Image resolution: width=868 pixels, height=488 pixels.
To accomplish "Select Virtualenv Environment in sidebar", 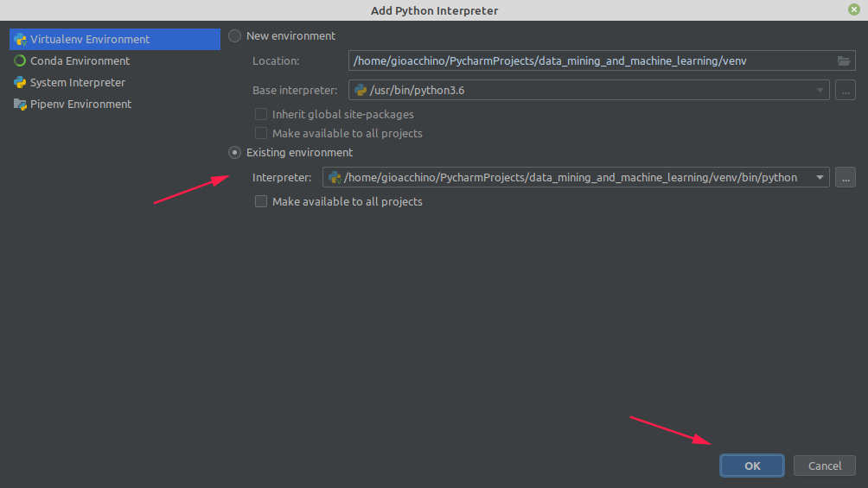I will 115,39.
